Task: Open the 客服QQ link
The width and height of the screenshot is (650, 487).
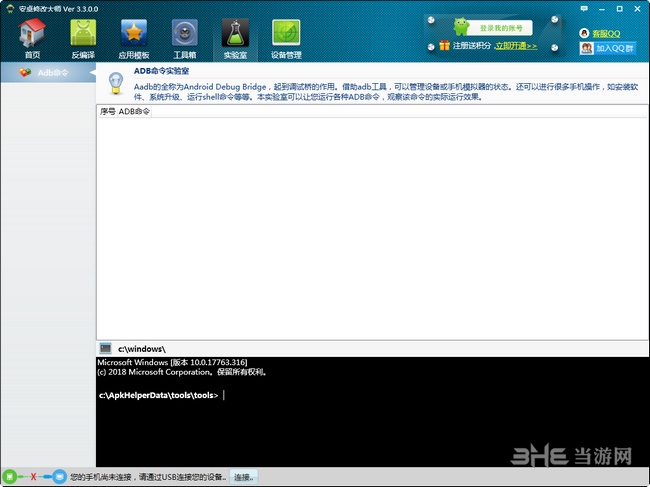Action: click(x=606, y=34)
